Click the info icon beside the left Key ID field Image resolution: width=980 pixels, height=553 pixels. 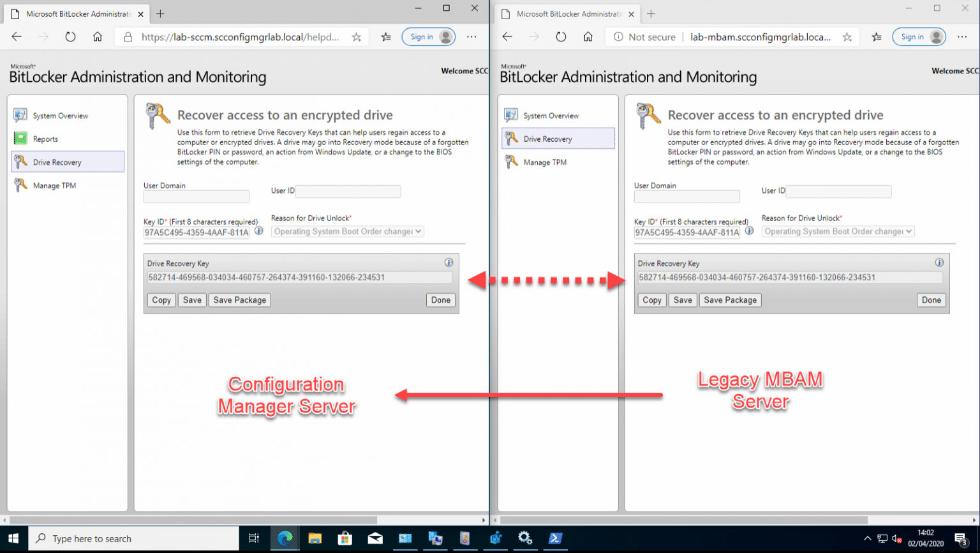(x=258, y=232)
